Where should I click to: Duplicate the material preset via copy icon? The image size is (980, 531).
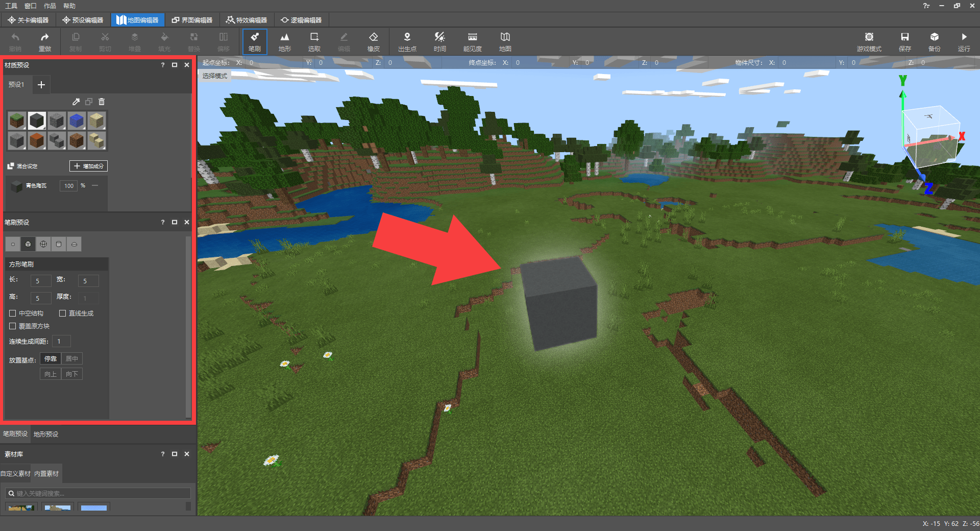pyautogui.click(x=89, y=102)
